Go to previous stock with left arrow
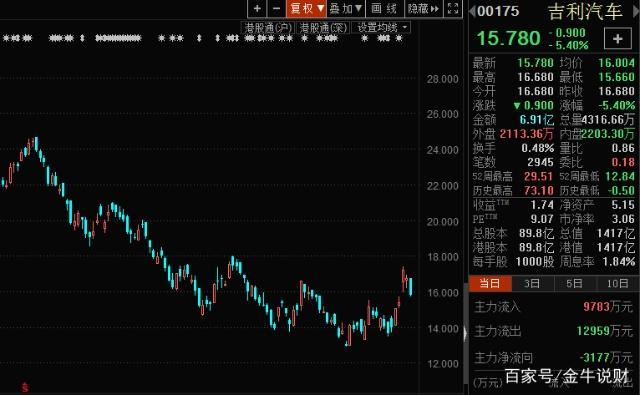Viewport: 640px width, 395px height. tap(472, 11)
